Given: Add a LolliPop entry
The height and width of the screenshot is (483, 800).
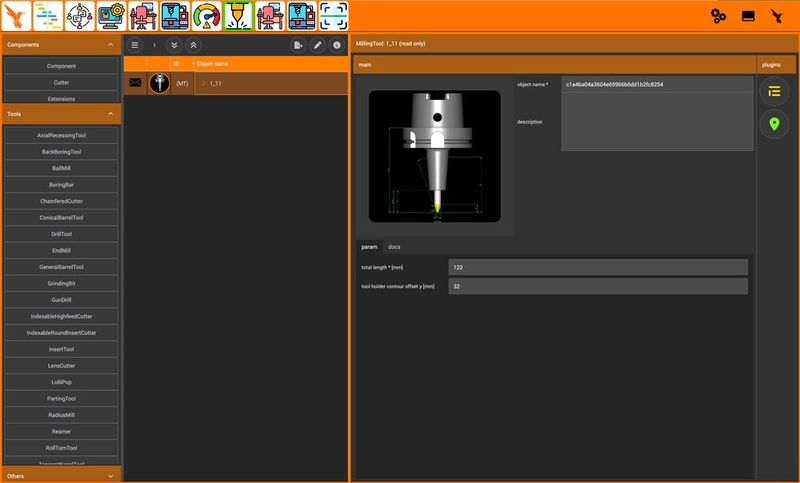Looking at the screenshot, I should (x=61, y=382).
